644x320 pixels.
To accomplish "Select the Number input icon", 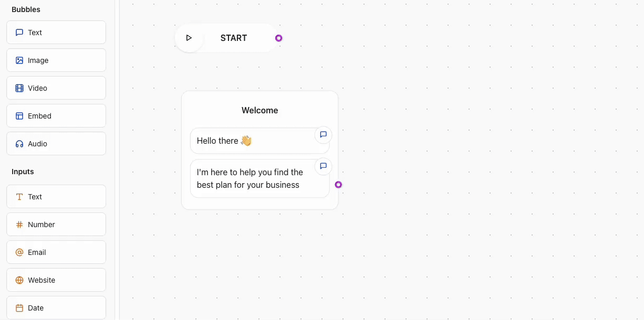I will point(19,224).
